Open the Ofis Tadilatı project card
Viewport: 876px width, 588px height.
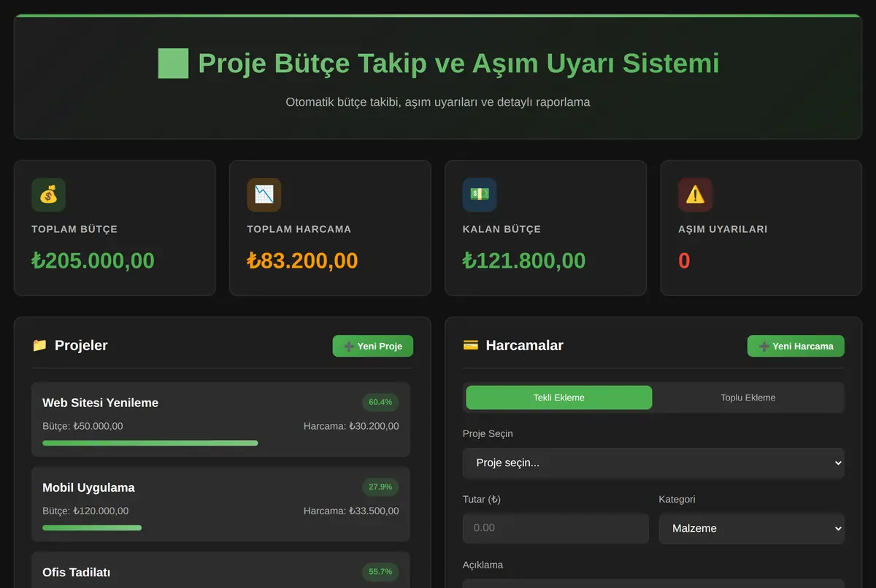(221, 570)
